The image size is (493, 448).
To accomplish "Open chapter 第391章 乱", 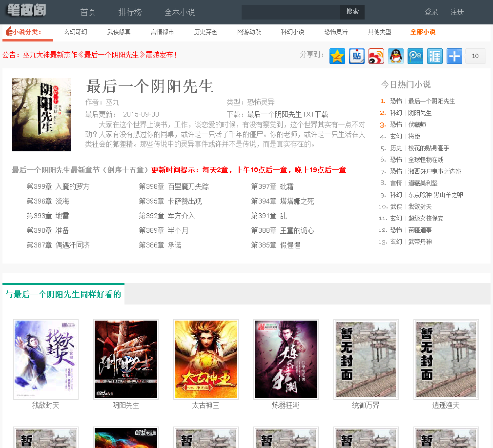I will [268, 216].
